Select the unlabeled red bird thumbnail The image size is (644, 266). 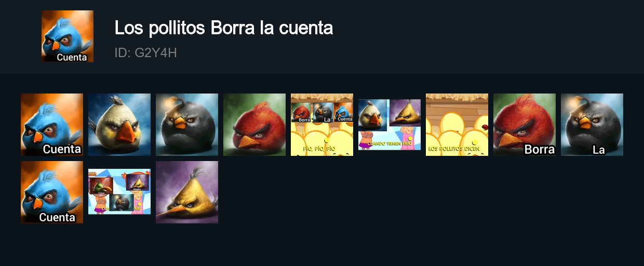click(x=254, y=125)
